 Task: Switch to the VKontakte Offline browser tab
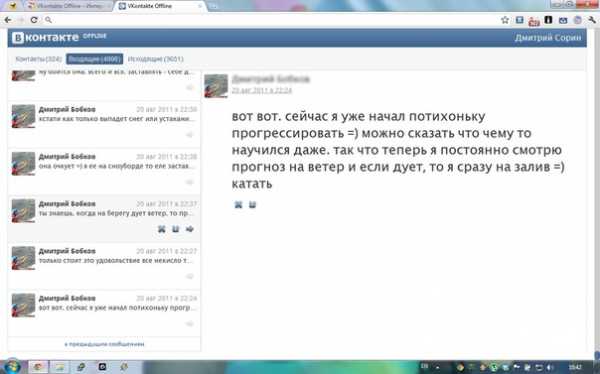pos(159,6)
